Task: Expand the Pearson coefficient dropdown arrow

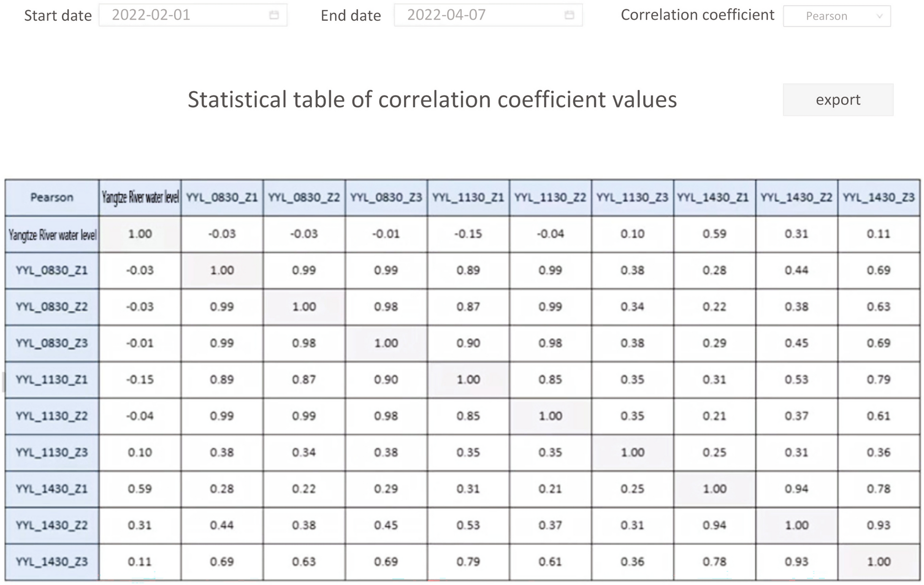Action: click(880, 16)
